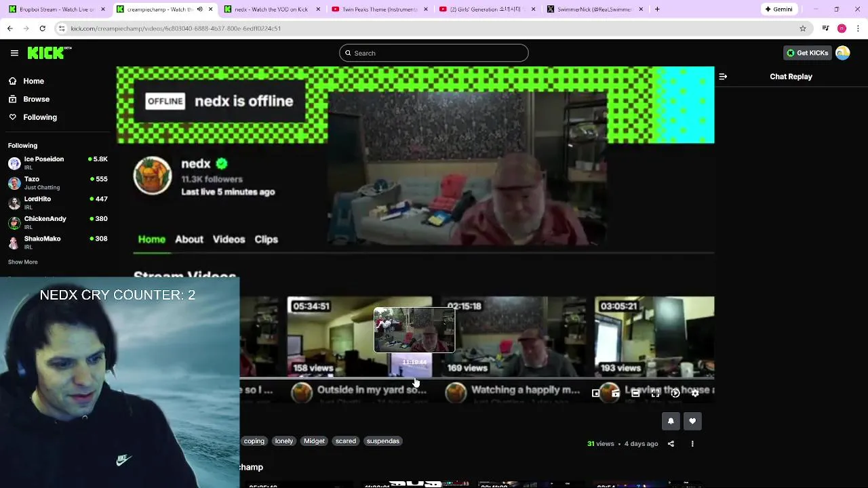This screenshot has height=488, width=868.
Task: Click the coping tag
Action: 254,441
